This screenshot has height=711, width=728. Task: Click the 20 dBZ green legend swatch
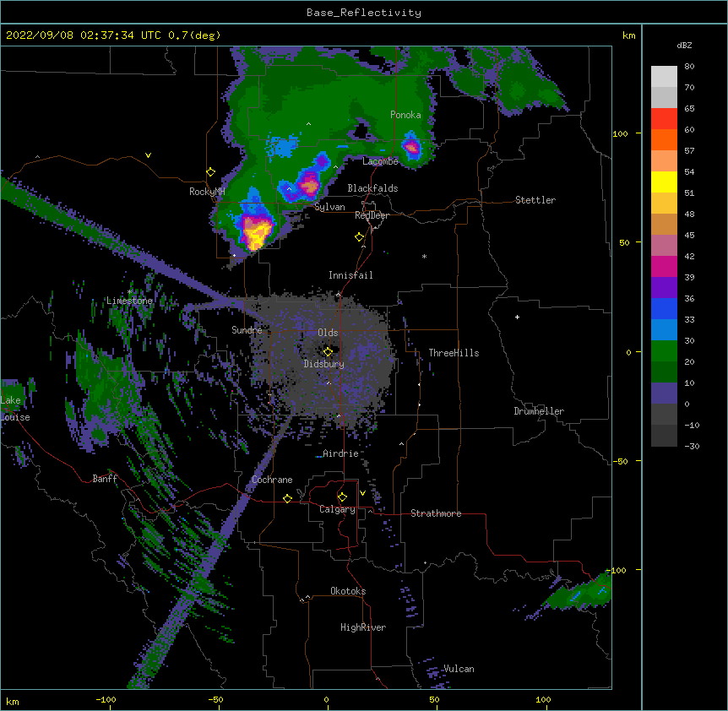664,351
